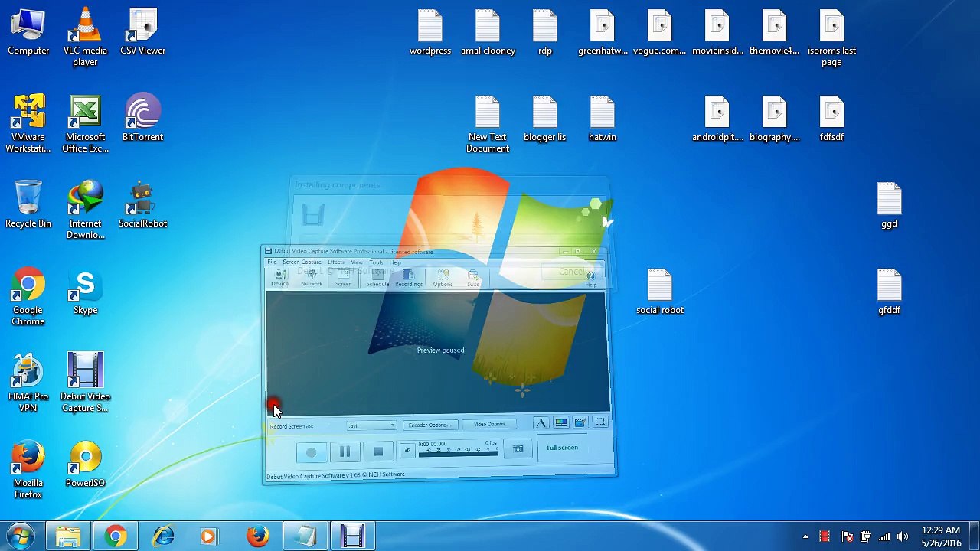The height and width of the screenshot is (551, 980).
Task: Show hidden system tray icons
Action: click(805, 536)
